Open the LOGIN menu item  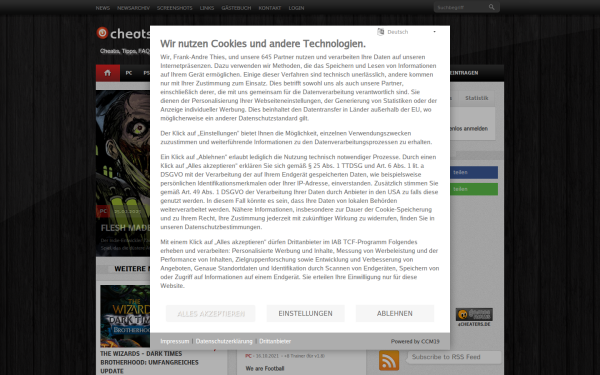click(296, 8)
